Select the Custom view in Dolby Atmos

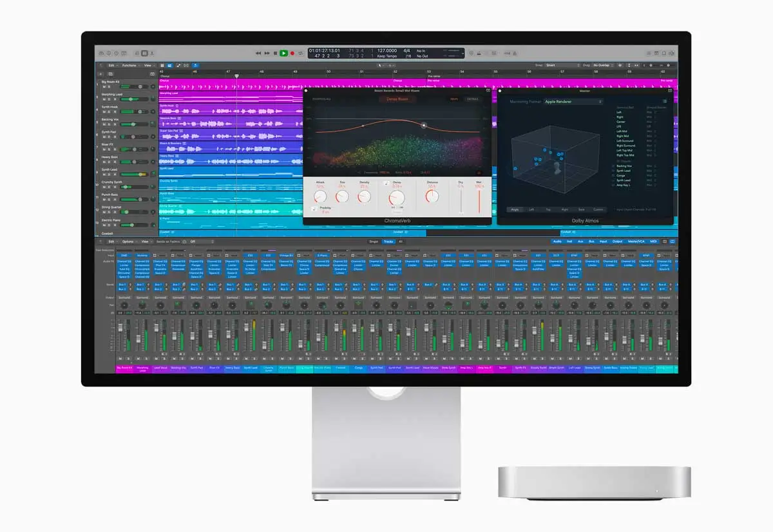[x=598, y=209]
